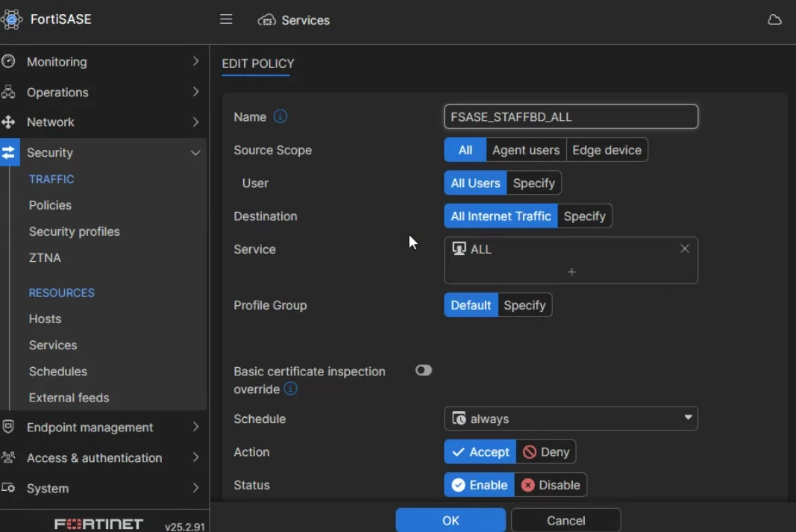This screenshot has height=532, width=796.
Task: Click the Services cloud icon in header
Action: point(266,20)
